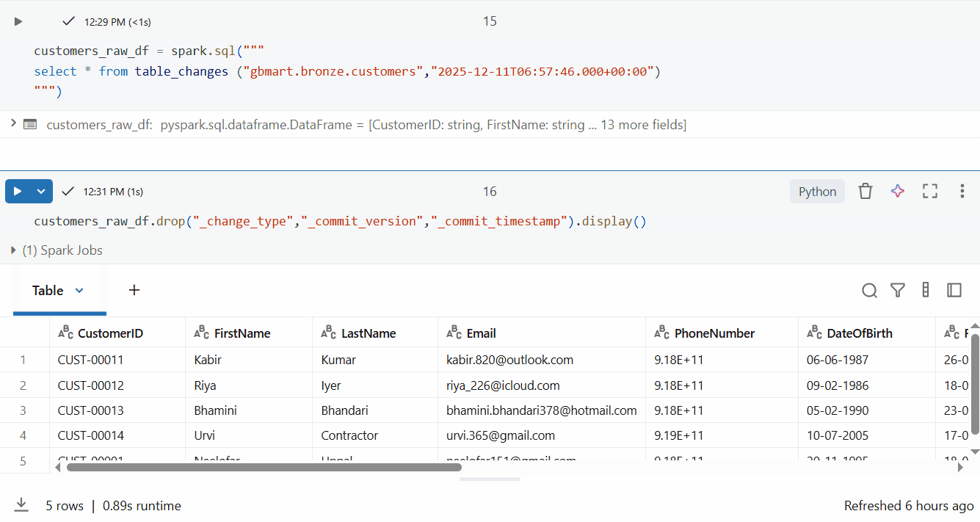This screenshot has height=522, width=980.
Task: Open the Table tab dropdown
Action: click(79, 291)
